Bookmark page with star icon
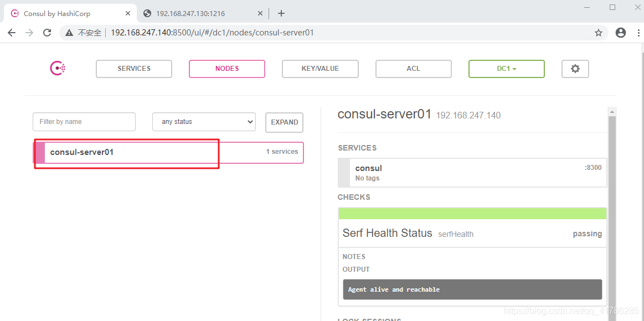 599,33
